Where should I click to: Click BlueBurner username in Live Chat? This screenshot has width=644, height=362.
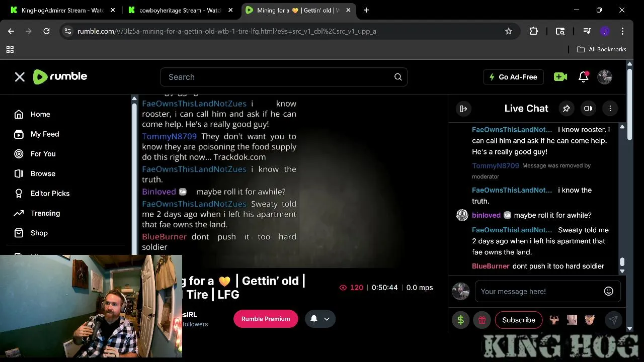[491, 266]
